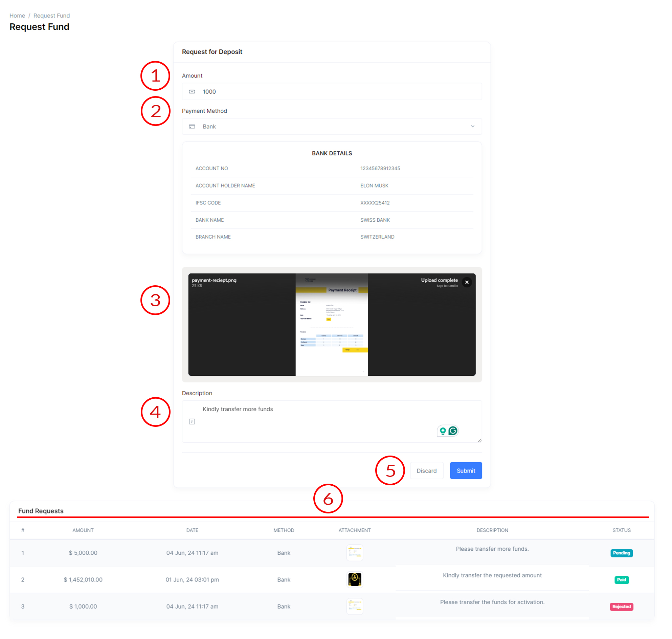
Task: Click the Request Fund breadcrumb
Action: (x=51, y=16)
